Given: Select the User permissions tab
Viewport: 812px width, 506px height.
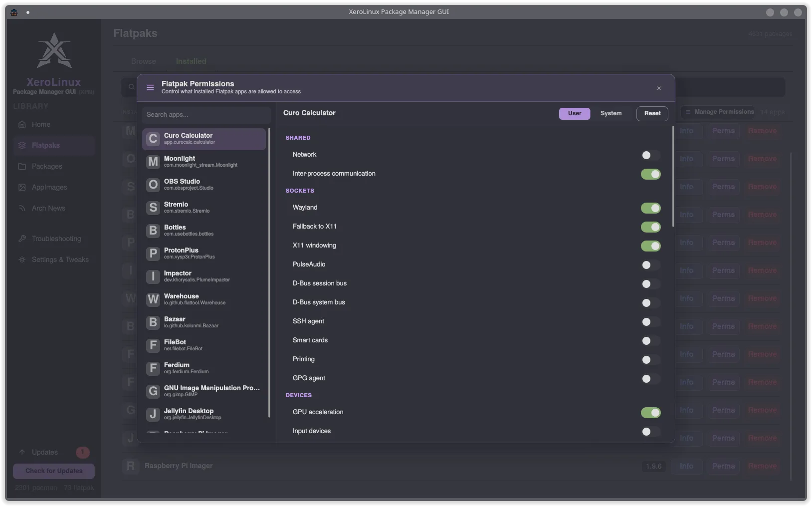Looking at the screenshot, I should (575, 113).
